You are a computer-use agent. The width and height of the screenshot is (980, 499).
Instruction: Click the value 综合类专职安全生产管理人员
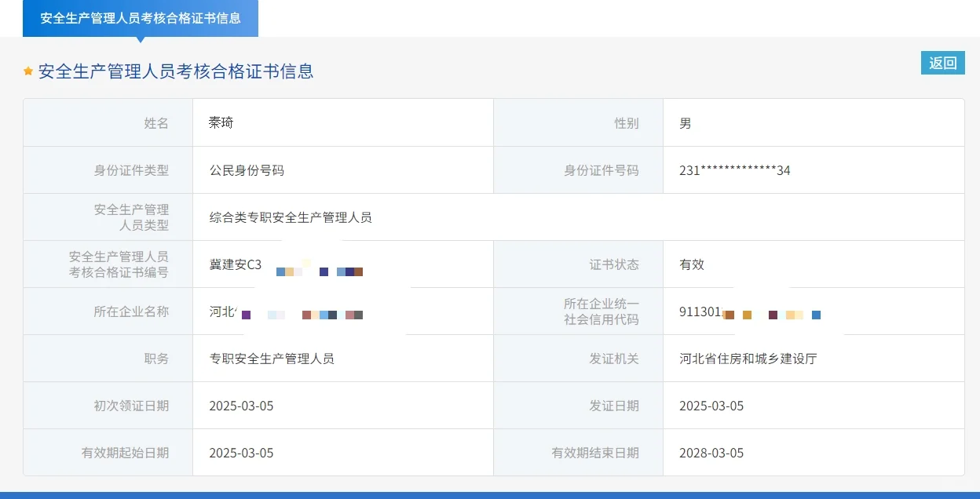click(291, 217)
